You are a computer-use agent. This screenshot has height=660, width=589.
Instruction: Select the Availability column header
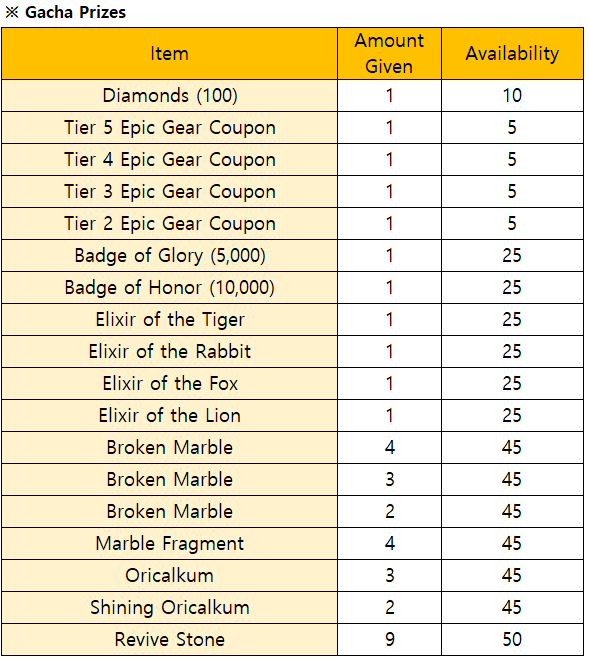(x=512, y=54)
